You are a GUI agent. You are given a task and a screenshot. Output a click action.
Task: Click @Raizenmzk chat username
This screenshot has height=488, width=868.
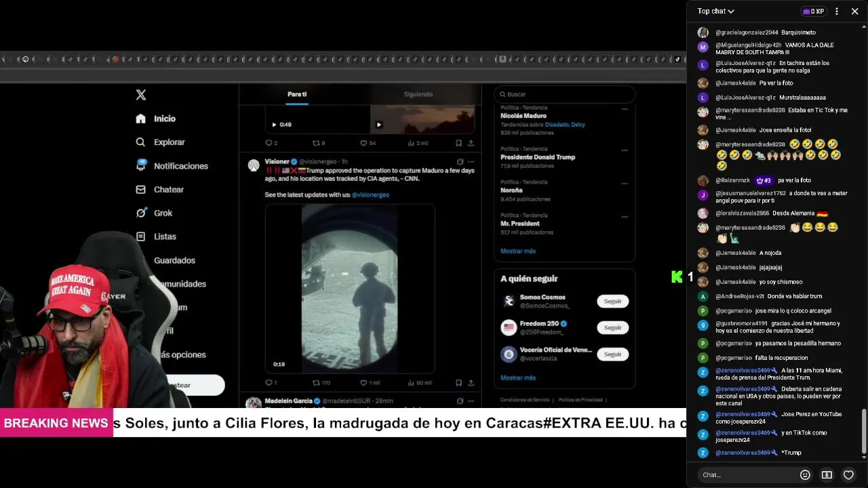(x=732, y=181)
